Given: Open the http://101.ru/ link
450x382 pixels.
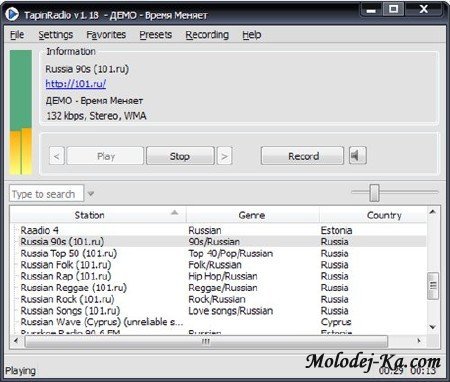Looking at the screenshot, I should (76, 84).
